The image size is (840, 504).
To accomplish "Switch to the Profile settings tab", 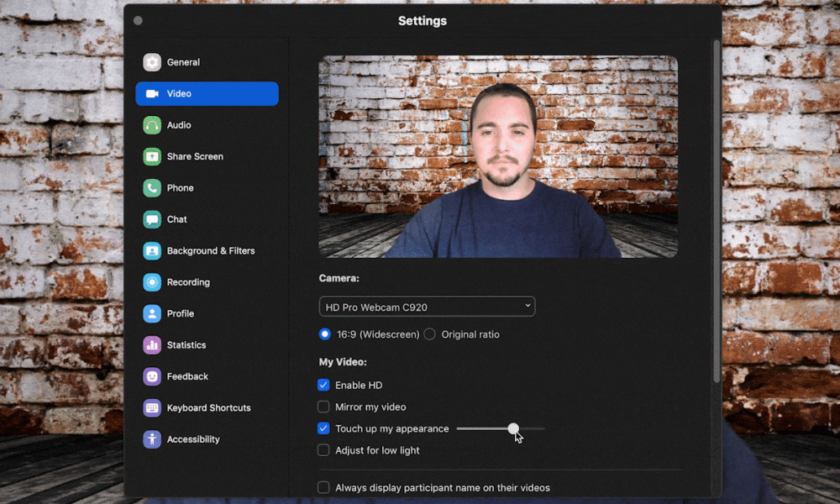I will pyautogui.click(x=180, y=313).
